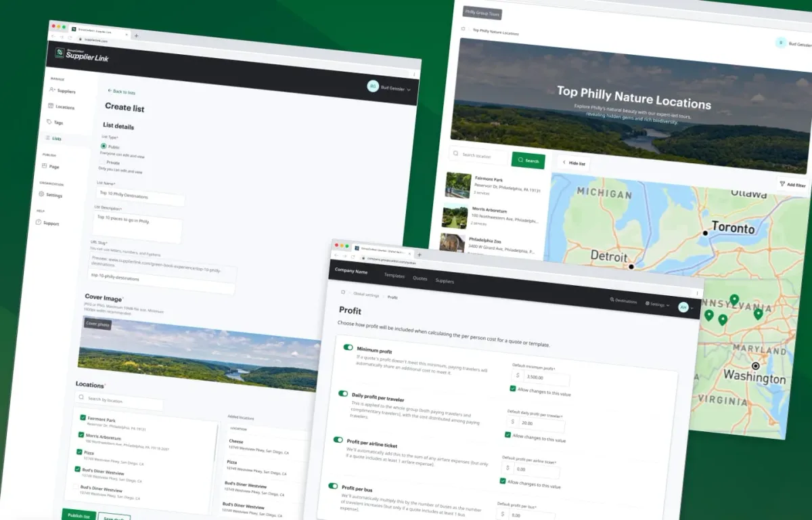
Task: Select Lists in the Supplier Link sidebar
Action: (56, 138)
